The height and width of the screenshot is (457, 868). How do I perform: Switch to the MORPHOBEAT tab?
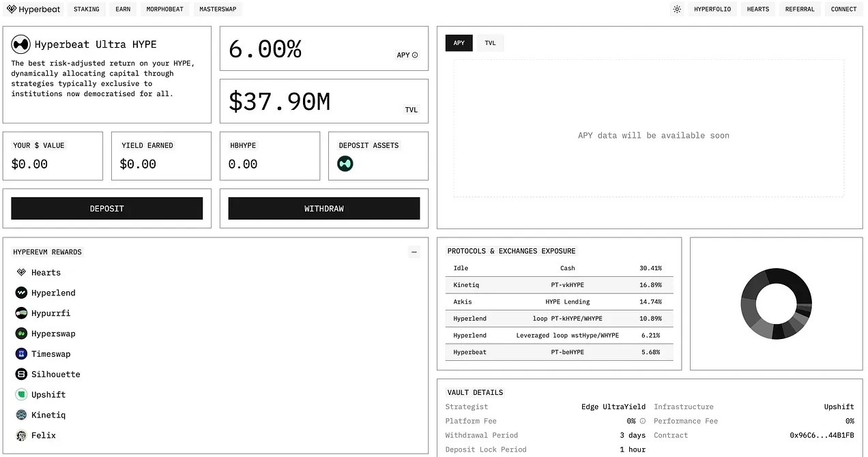click(164, 9)
